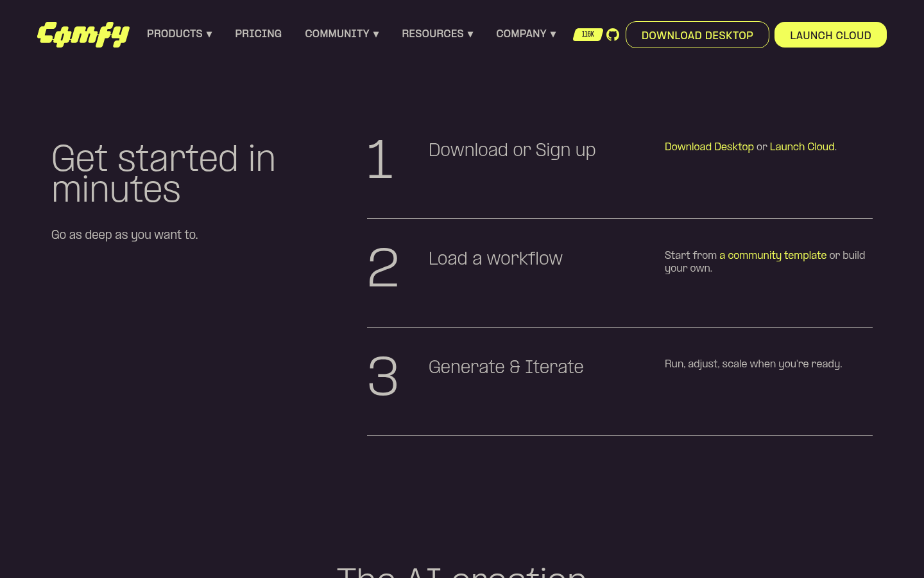Click the Download Desktop header button
The height and width of the screenshot is (578, 924).
pyautogui.click(x=697, y=35)
